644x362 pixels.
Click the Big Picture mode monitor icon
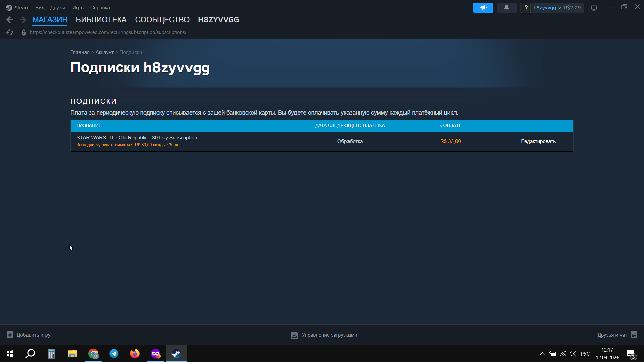[x=594, y=8]
